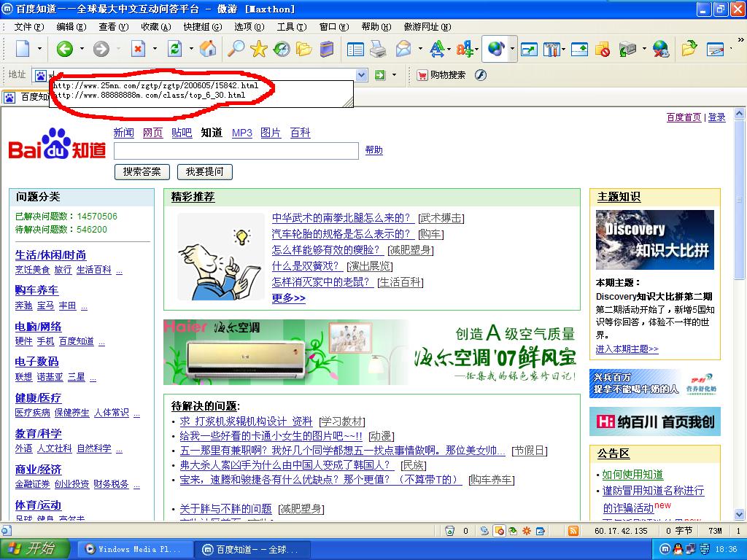Open 怎样消灭家中的老鼠? question link
Image resolution: width=747 pixels, height=560 pixels.
322,282
